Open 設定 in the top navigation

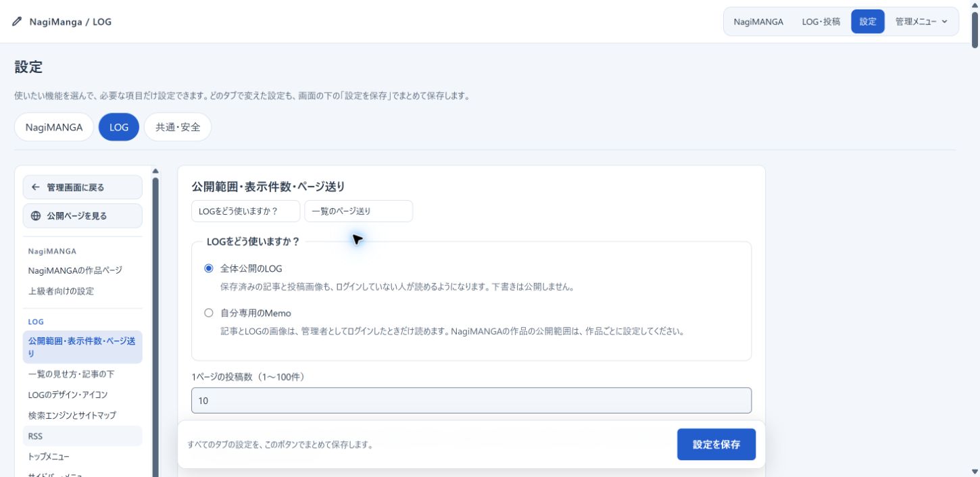[868, 22]
